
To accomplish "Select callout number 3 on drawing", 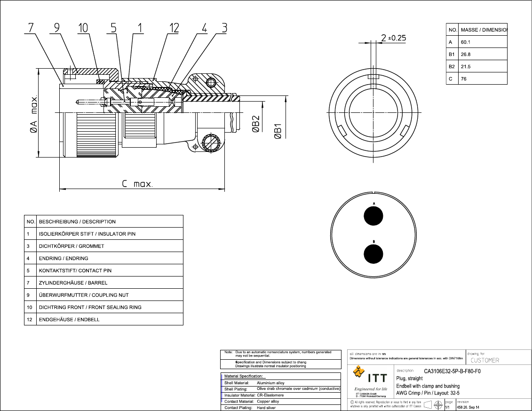I will (224, 28).
